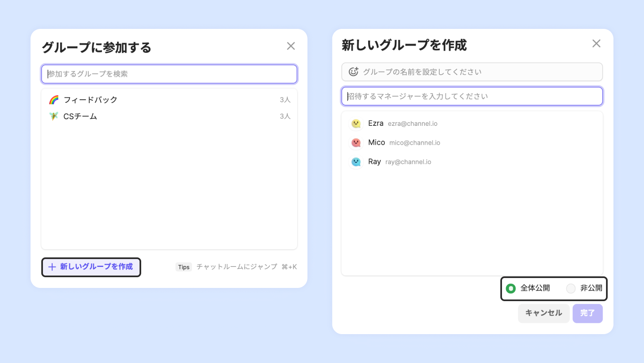The width and height of the screenshot is (644, 363).
Task: Click the emoji picker icon in group name field
Action: [x=353, y=72]
